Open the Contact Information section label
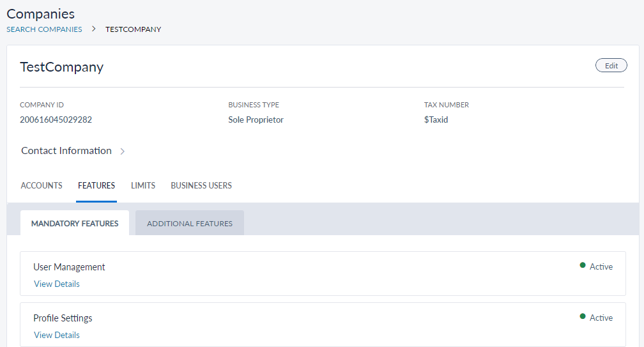This screenshot has height=347, width=644. (66, 151)
